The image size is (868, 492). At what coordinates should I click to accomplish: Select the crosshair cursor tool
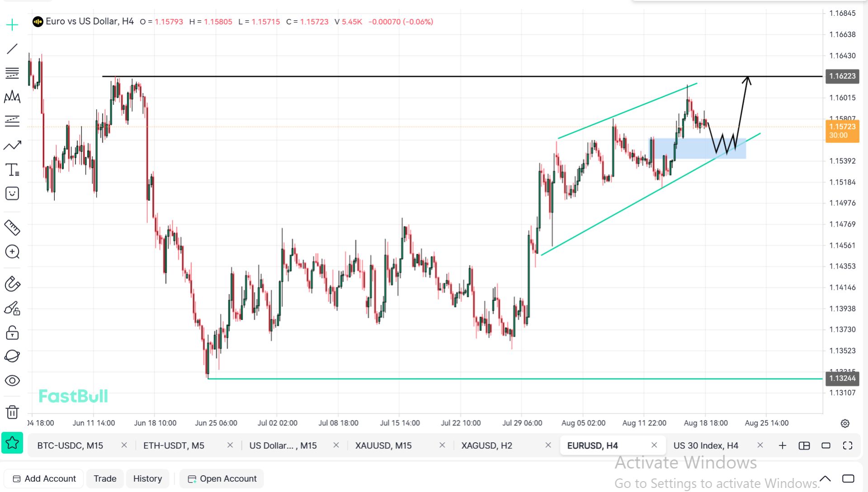[12, 24]
